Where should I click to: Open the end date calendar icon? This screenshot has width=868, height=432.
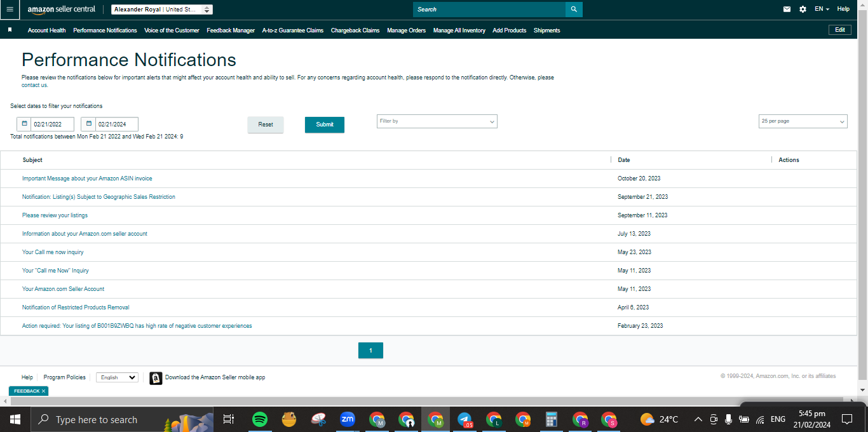(88, 124)
